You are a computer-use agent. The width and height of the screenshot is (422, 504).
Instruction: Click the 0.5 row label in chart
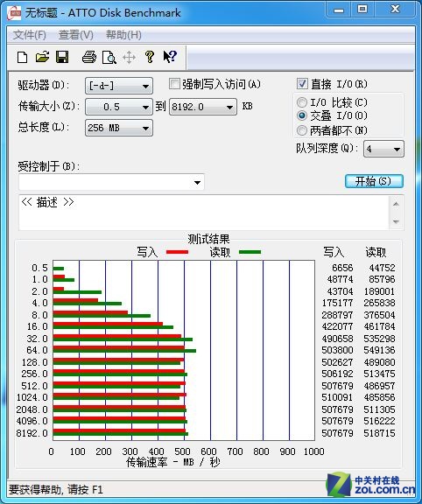coord(39,268)
